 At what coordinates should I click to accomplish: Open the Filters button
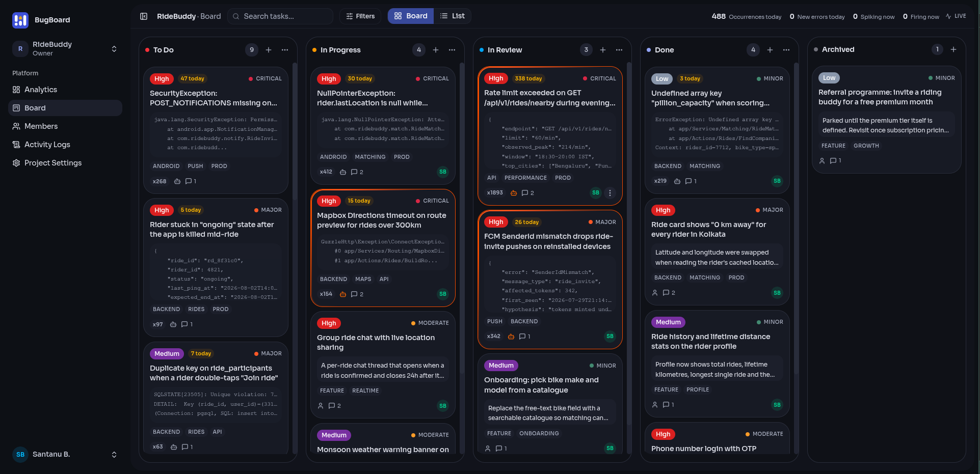[360, 16]
